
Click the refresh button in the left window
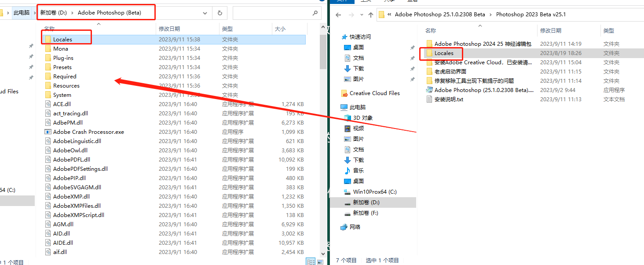coord(220,13)
